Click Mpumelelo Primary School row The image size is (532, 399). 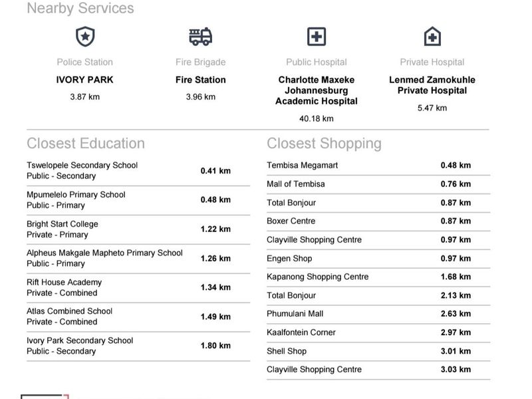[138, 200]
